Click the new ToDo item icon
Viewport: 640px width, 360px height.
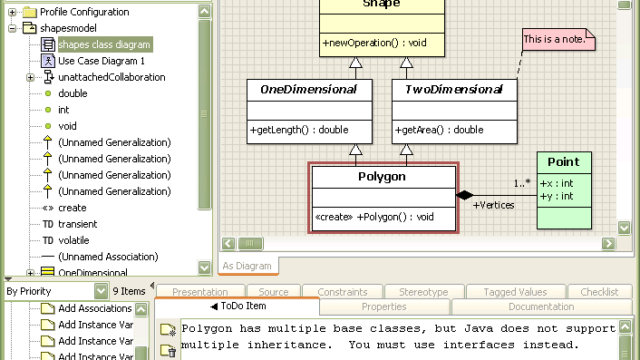click(x=168, y=330)
